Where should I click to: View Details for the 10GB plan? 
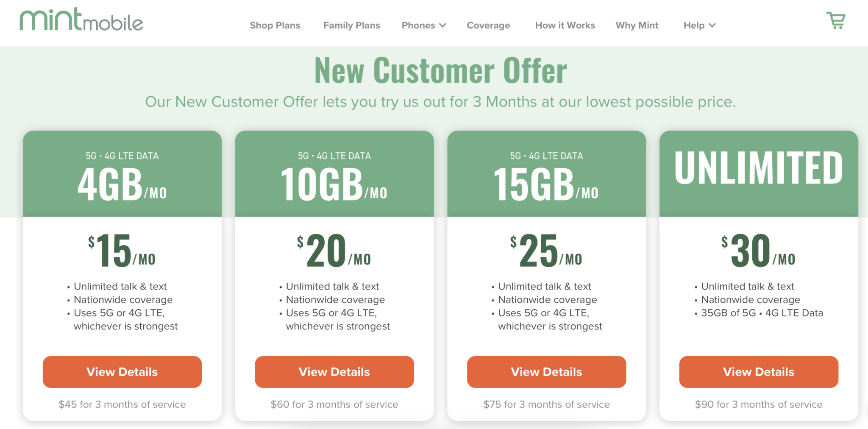point(334,372)
